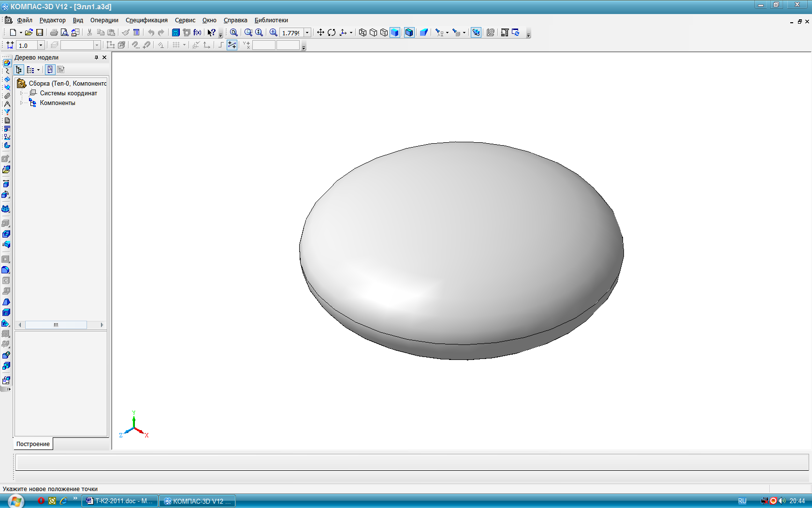Screen dimensions: 812x508
Task: Click the command input field at bottom
Action: pyautogui.click(x=412, y=462)
